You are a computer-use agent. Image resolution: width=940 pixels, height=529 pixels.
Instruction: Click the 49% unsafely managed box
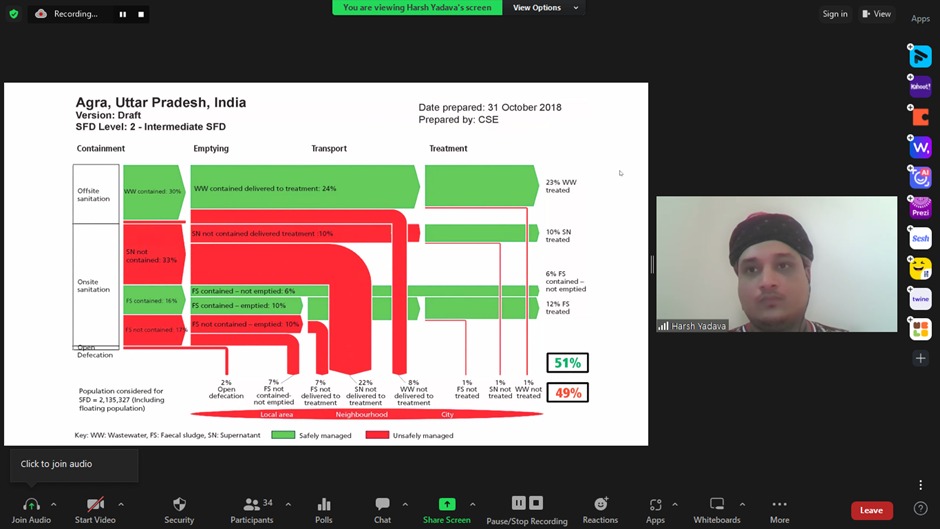tap(567, 393)
